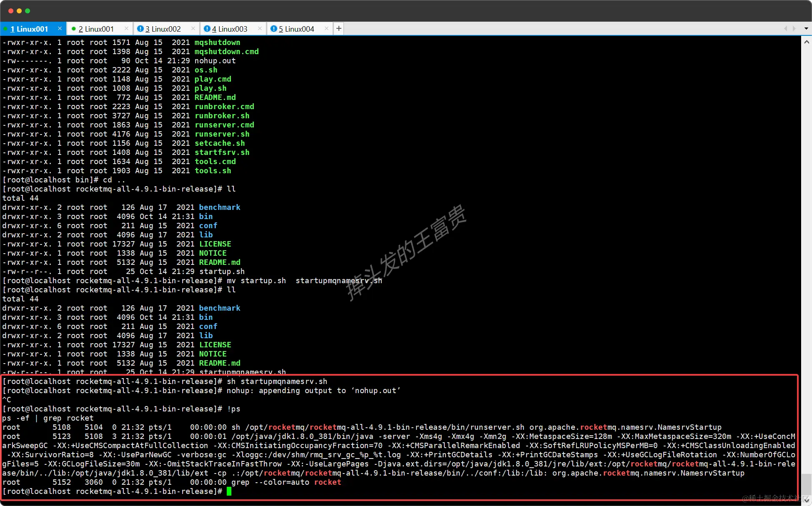The width and height of the screenshot is (812, 506).
Task: Click the blue alert icon on Linux004 tab
Action: (x=273, y=29)
